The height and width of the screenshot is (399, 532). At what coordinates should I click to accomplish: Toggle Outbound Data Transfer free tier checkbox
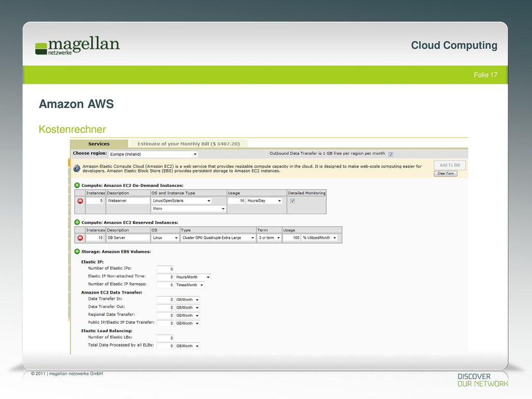tap(391, 154)
